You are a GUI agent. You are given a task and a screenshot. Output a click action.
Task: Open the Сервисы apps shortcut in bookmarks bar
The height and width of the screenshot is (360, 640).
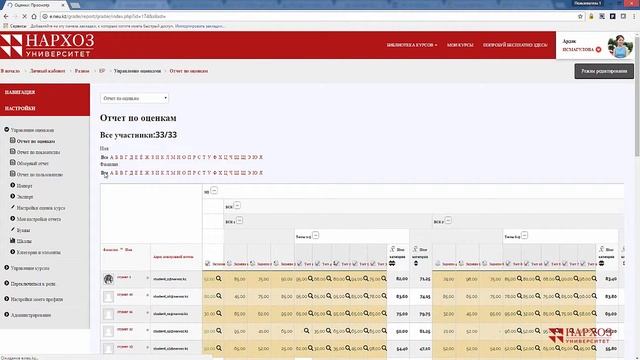(15, 26)
